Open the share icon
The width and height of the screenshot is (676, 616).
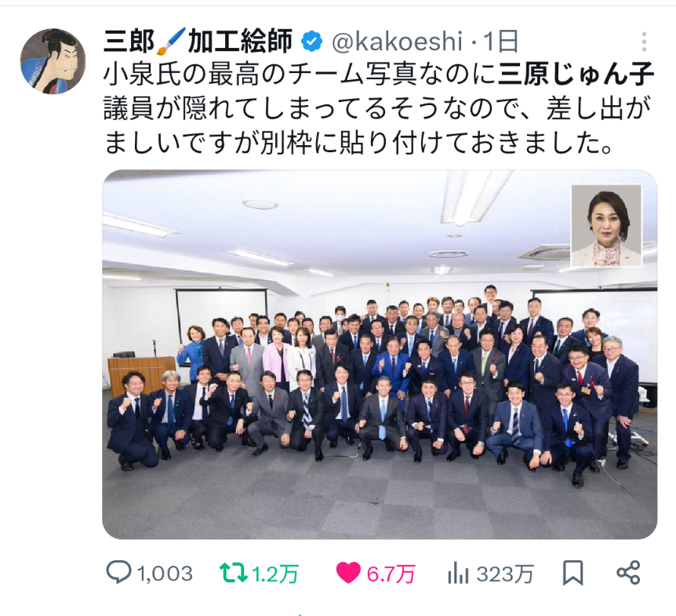(629, 572)
